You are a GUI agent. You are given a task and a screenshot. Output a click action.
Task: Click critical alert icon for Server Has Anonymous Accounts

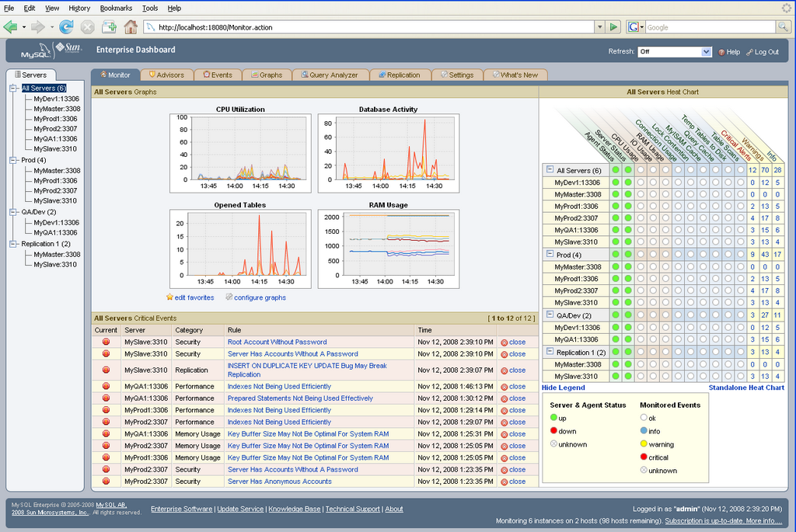(x=106, y=482)
